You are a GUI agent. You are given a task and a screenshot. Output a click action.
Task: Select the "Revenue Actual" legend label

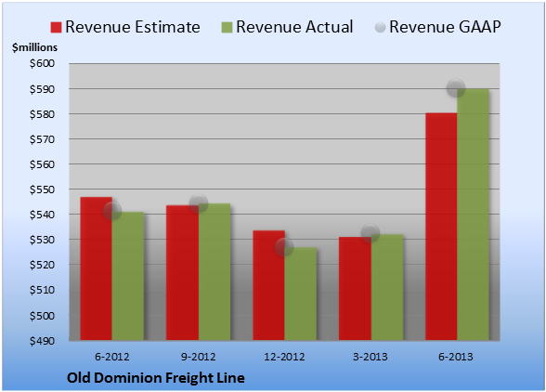[294, 27]
